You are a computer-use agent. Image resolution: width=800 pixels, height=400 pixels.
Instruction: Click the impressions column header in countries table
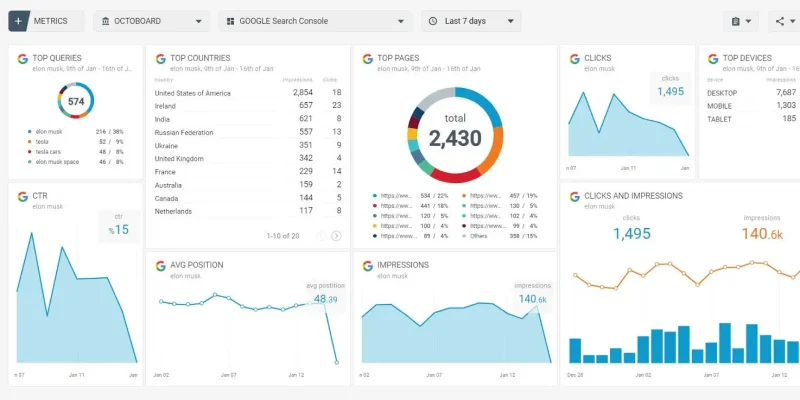297,80
